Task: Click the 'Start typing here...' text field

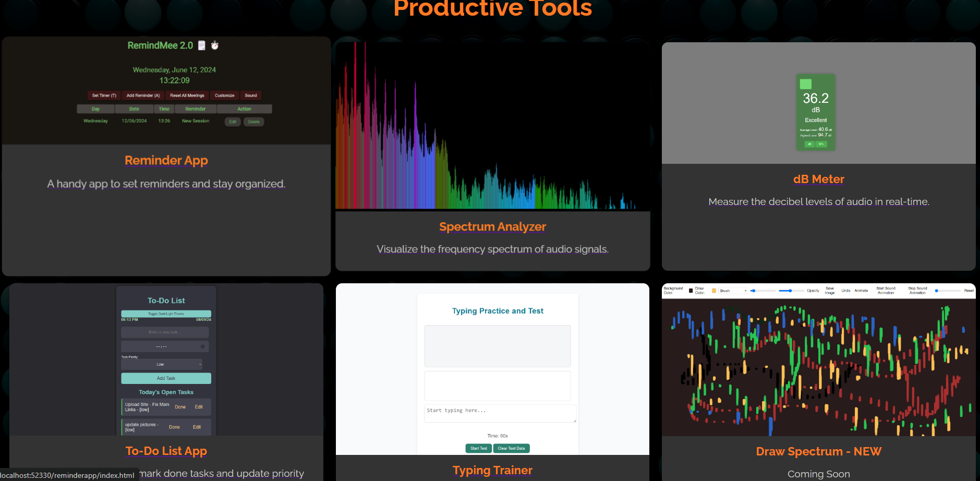Action: click(500, 413)
